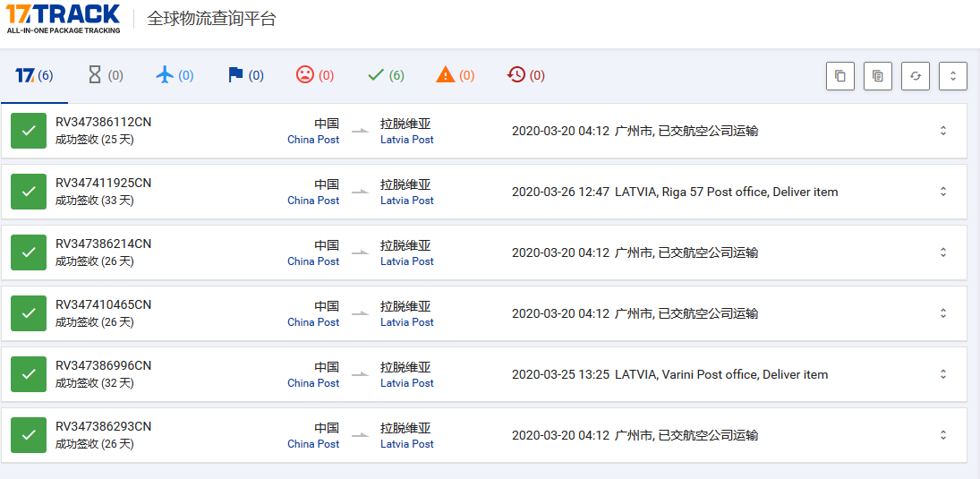Open the expired red clock tab

click(525, 75)
